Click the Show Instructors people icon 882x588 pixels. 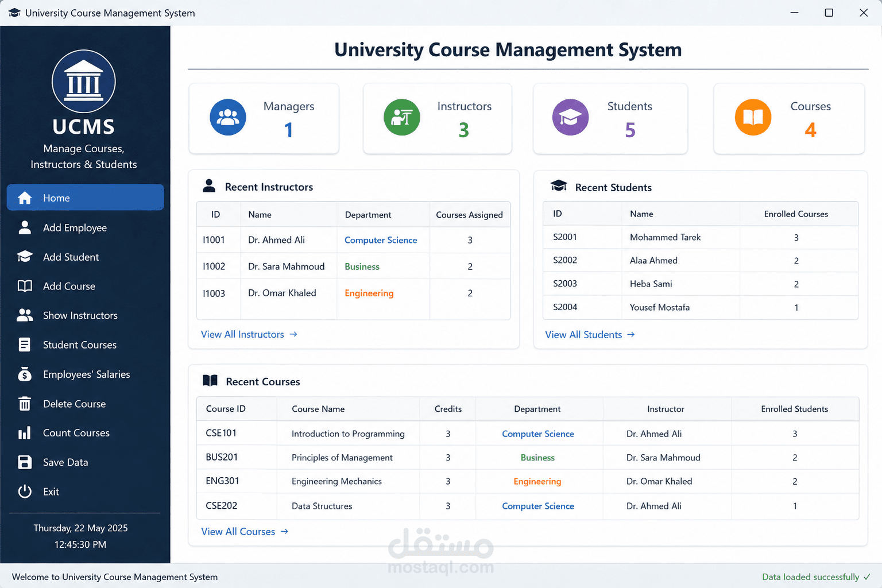(x=25, y=315)
